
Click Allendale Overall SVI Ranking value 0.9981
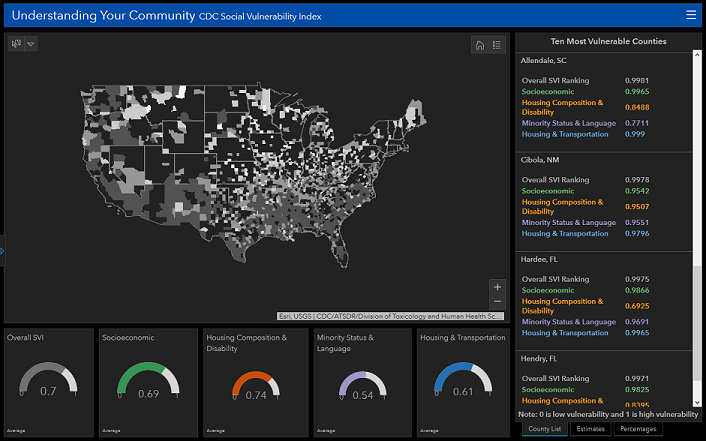(637, 81)
